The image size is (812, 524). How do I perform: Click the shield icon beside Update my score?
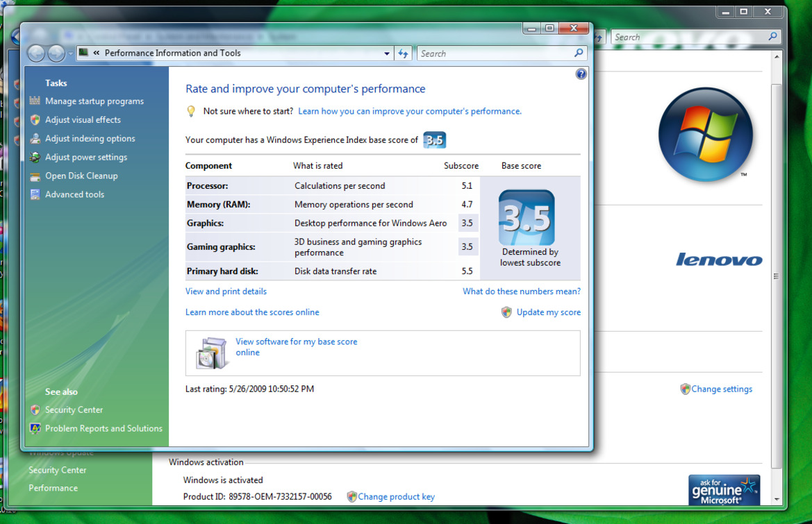coord(506,312)
